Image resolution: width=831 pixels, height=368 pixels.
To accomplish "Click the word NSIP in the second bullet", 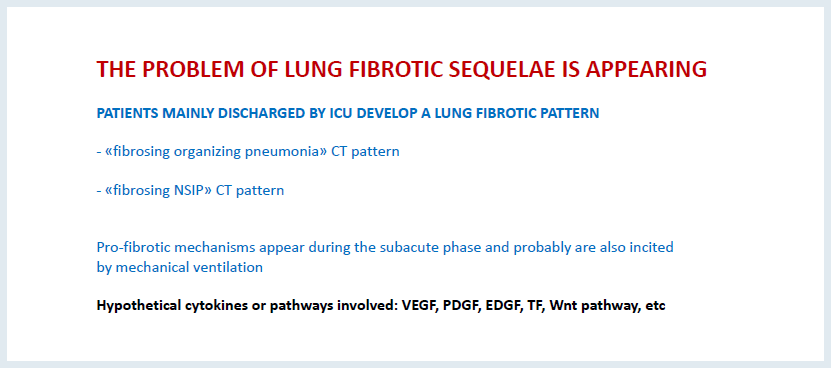I will coord(189,190).
